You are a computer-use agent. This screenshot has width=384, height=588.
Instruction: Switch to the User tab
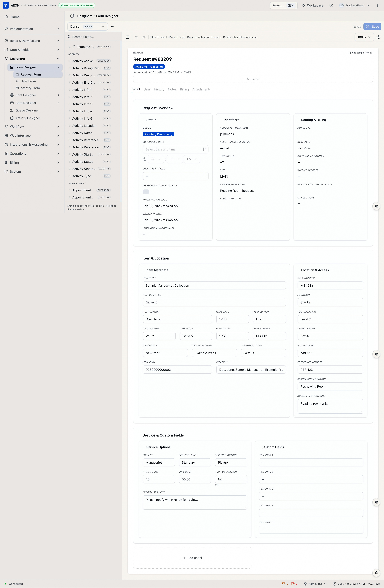147,89
